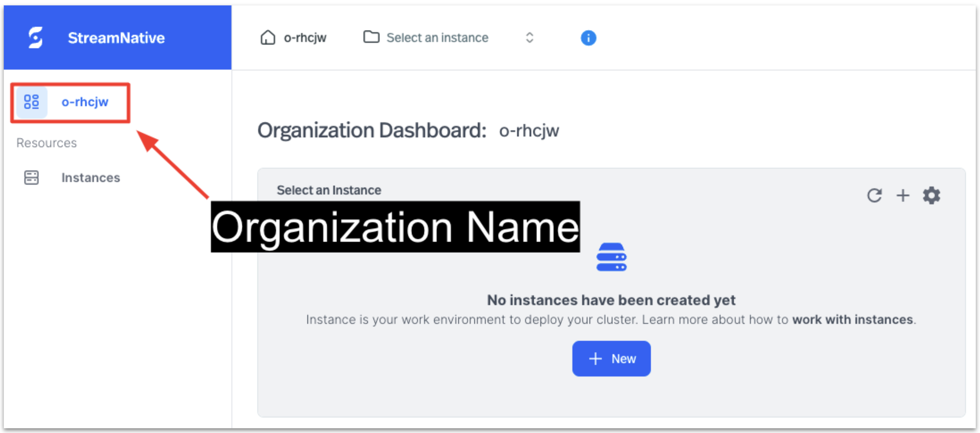Click the home icon in the breadcrumb
This screenshot has width=980, height=433.
coord(268,37)
